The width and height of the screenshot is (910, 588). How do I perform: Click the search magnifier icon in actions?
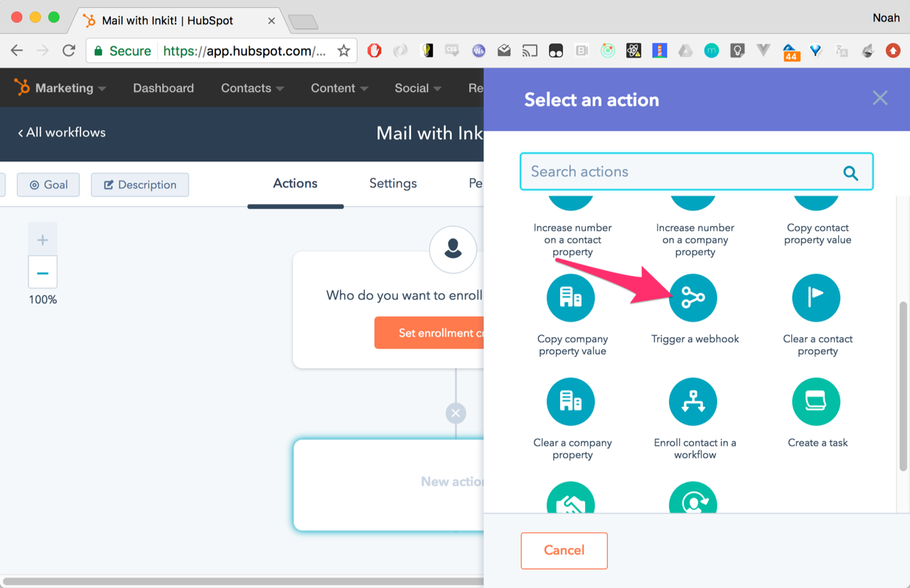pos(850,172)
